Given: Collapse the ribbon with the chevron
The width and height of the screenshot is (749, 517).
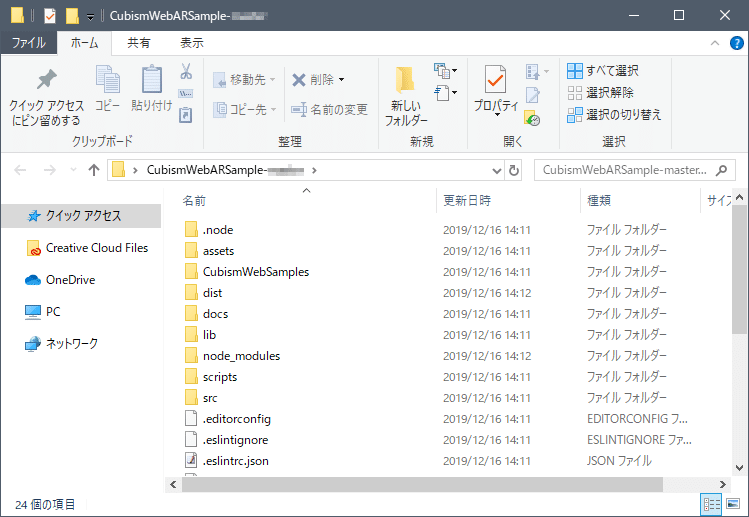Looking at the screenshot, I should 715,43.
